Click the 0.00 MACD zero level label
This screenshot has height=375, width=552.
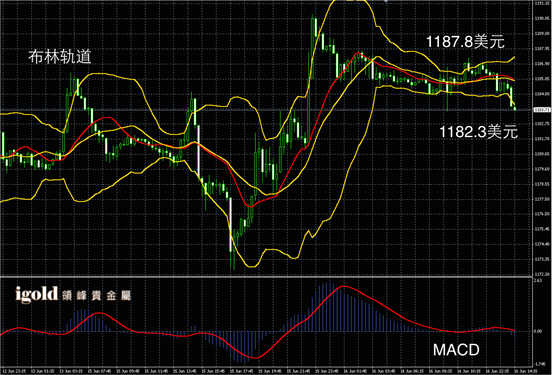538,331
